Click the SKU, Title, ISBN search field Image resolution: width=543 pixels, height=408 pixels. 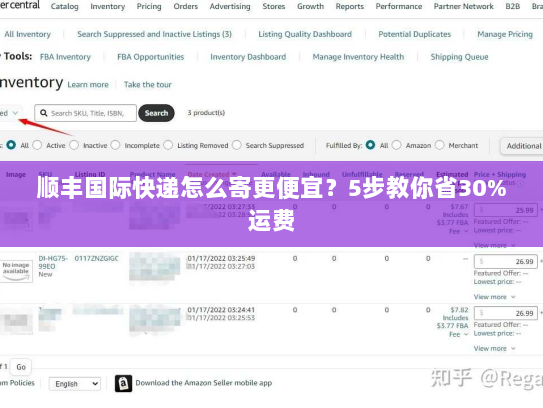tap(86, 113)
